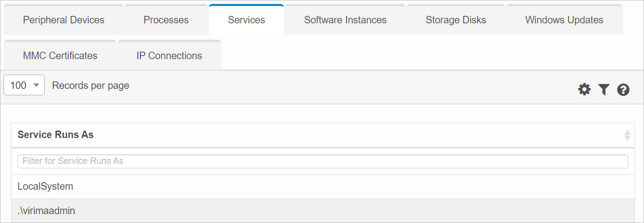644x223 pixels.
Task: Focus the Filter for Service Runs As field
Action: 322,161
